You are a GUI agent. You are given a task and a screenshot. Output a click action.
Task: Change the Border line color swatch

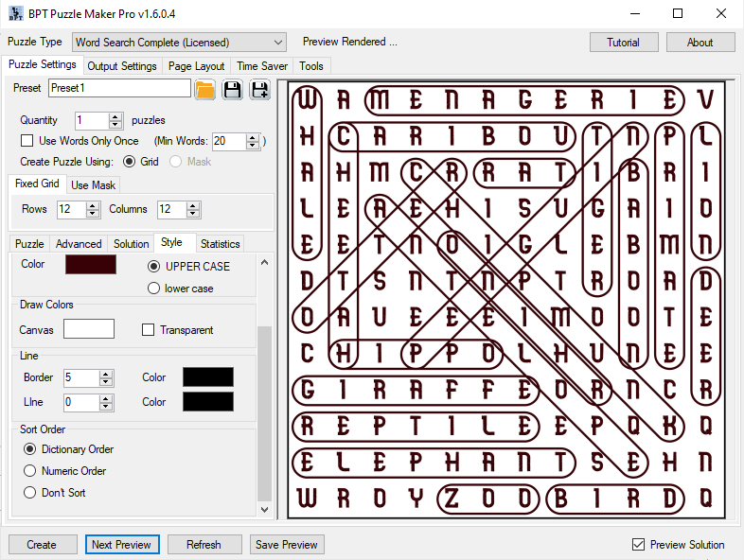[208, 377]
